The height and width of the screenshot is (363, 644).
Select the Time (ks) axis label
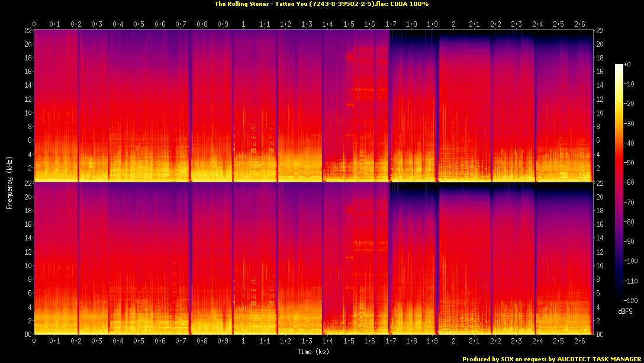(314, 352)
